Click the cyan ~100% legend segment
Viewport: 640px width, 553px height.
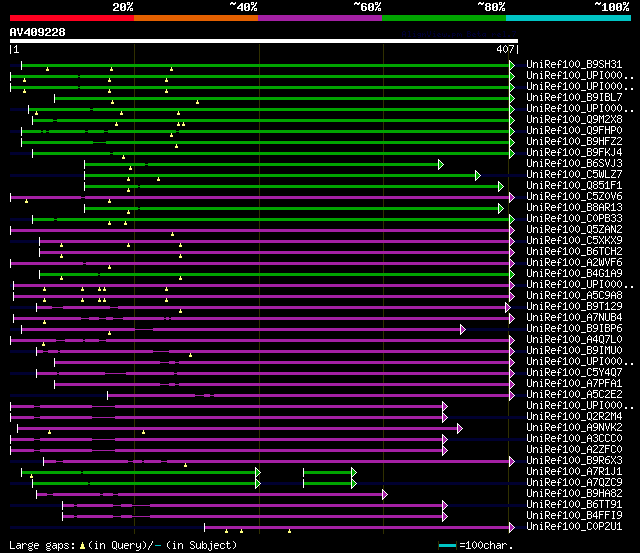click(569, 18)
